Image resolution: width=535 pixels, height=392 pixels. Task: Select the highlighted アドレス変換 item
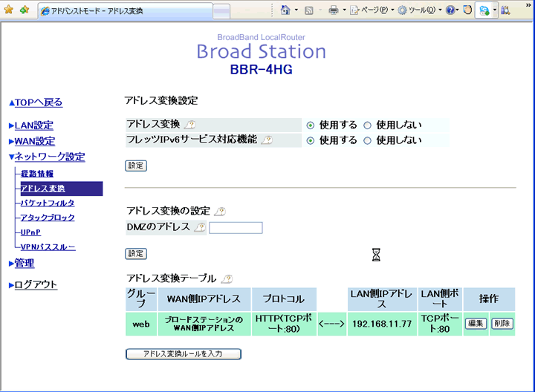click(62, 189)
